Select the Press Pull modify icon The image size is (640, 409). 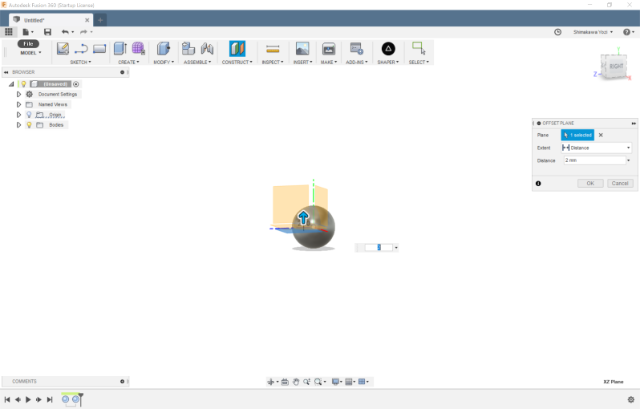(x=163, y=49)
